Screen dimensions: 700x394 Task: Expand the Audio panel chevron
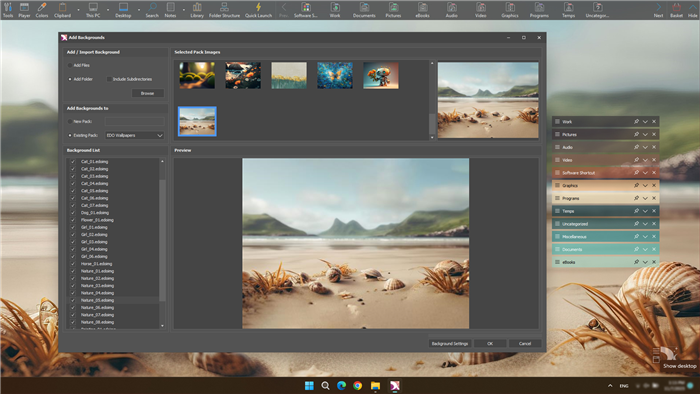tap(645, 147)
